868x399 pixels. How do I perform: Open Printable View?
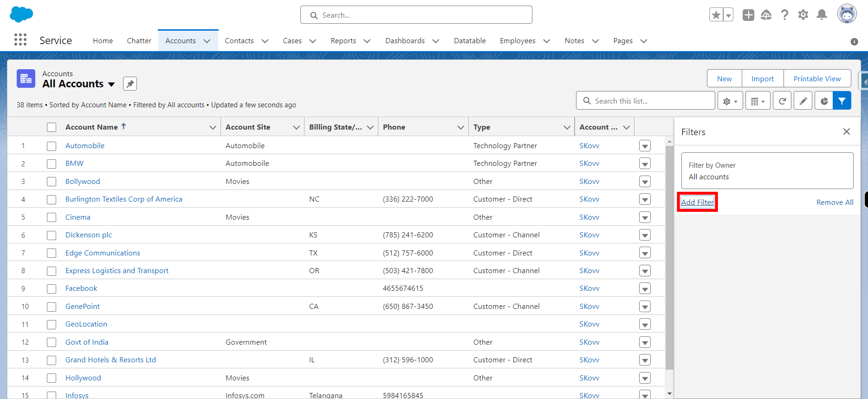click(817, 78)
